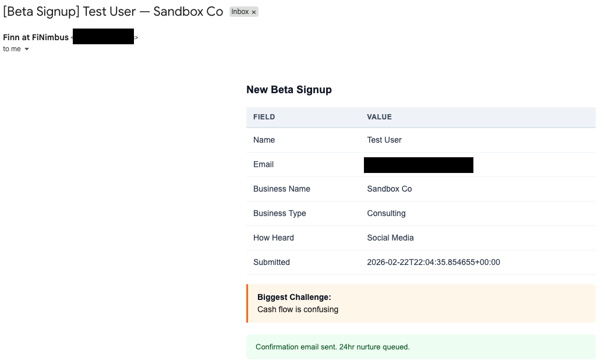
Task: Select the Biggest Challenge highlight box
Action: pos(421,303)
